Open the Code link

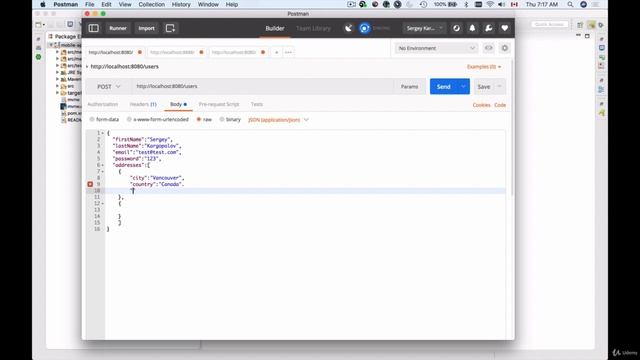click(500, 105)
